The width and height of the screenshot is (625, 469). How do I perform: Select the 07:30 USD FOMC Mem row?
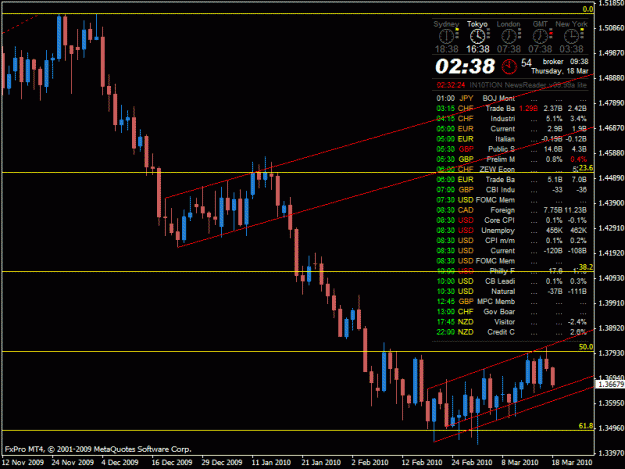point(511,200)
